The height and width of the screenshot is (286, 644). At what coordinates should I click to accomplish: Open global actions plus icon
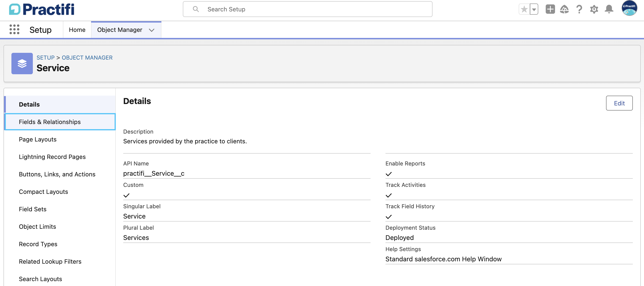pos(550,9)
